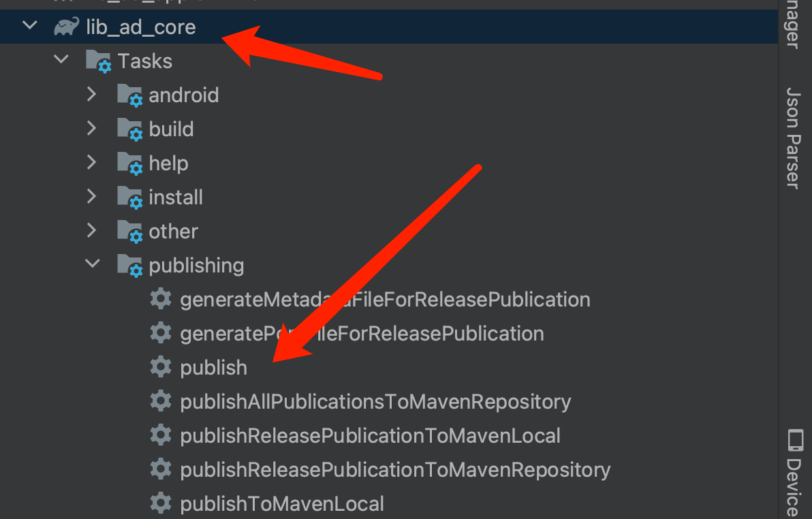
Task: Select the publishAllPublicationsToMavenRepository task
Action: 375,402
